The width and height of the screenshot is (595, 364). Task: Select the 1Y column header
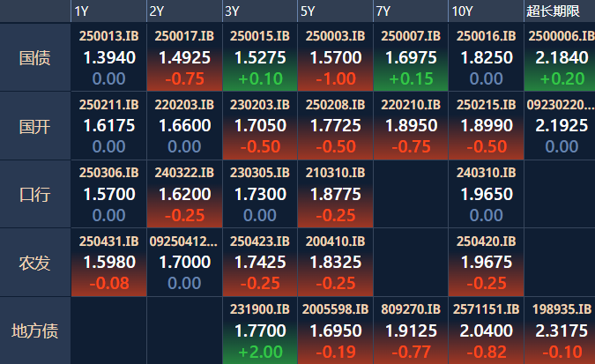coord(108,11)
